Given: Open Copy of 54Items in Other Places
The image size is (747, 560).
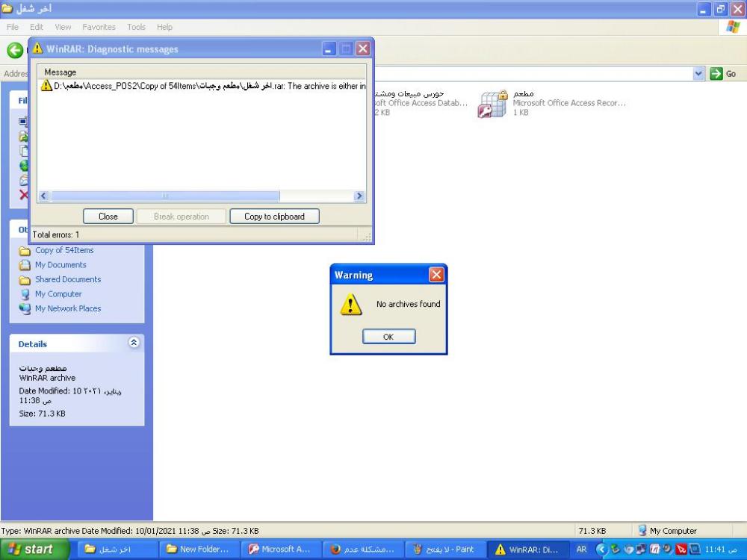Looking at the screenshot, I should [x=64, y=250].
